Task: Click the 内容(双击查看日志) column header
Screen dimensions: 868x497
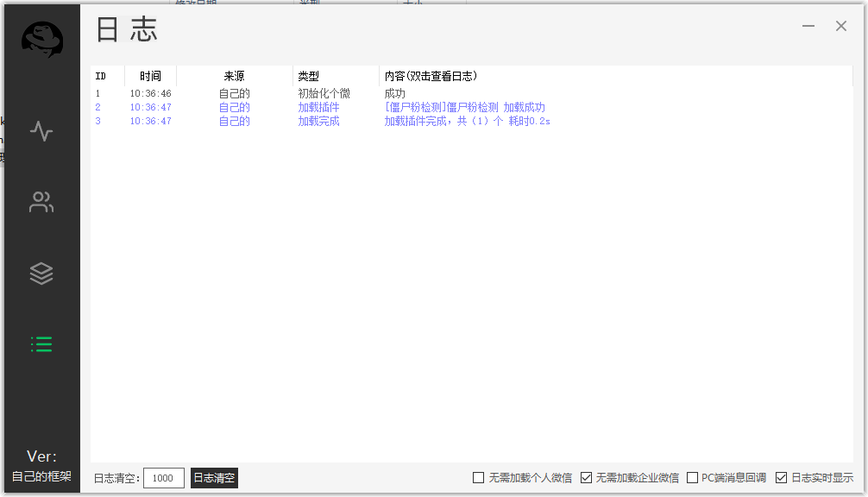Action: tap(615, 76)
